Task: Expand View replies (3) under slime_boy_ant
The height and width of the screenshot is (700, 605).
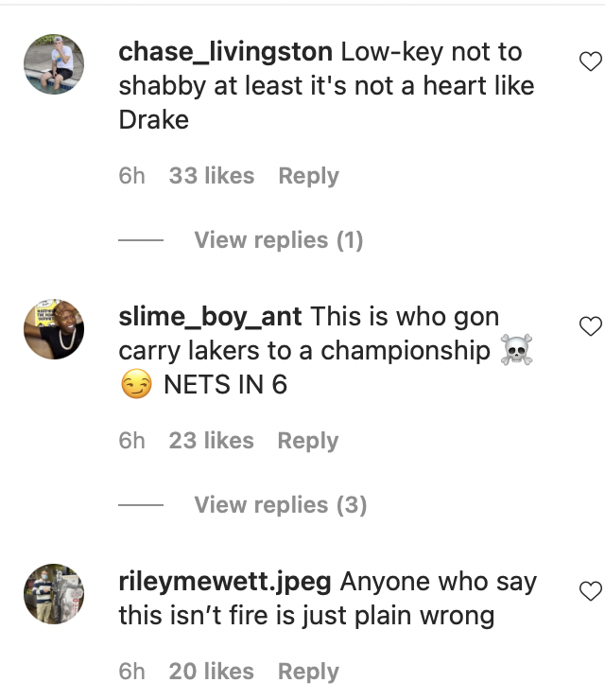Action: click(280, 505)
